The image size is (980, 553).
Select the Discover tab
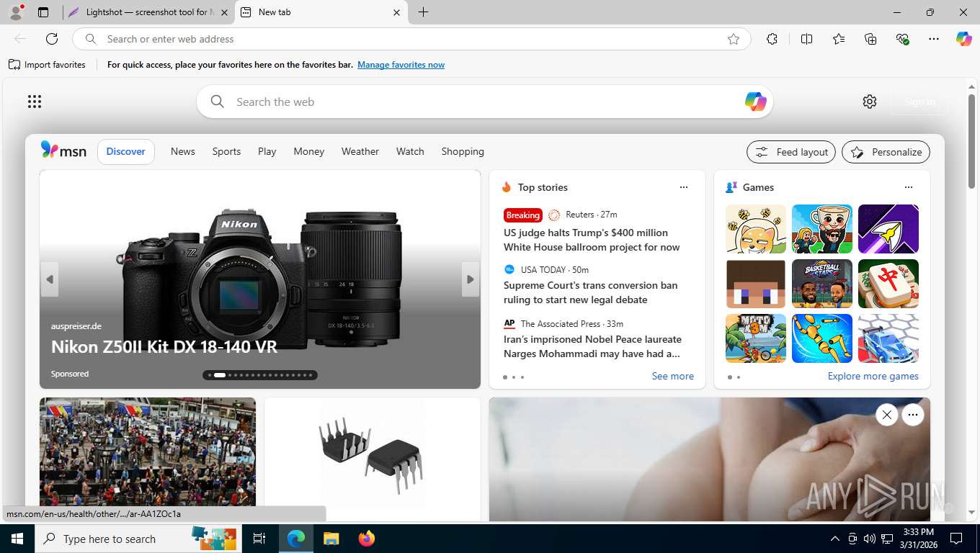[x=126, y=151]
